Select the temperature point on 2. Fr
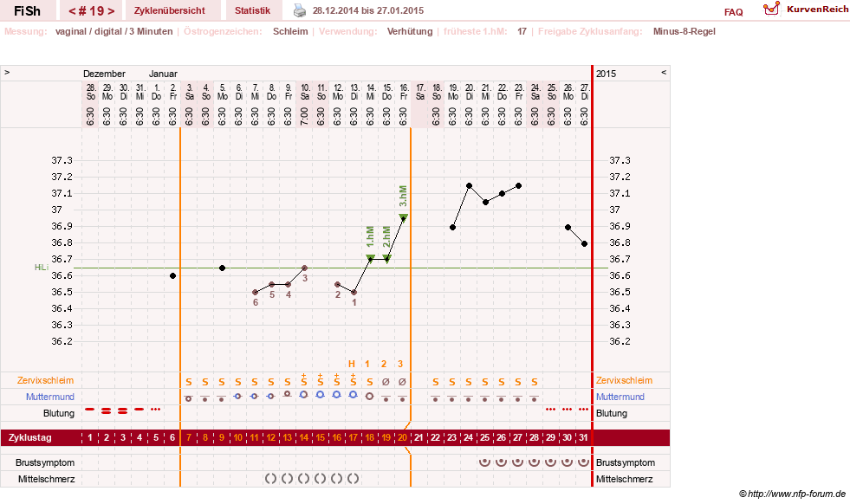This screenshot has width=850, height=504. tap(173, 276)
